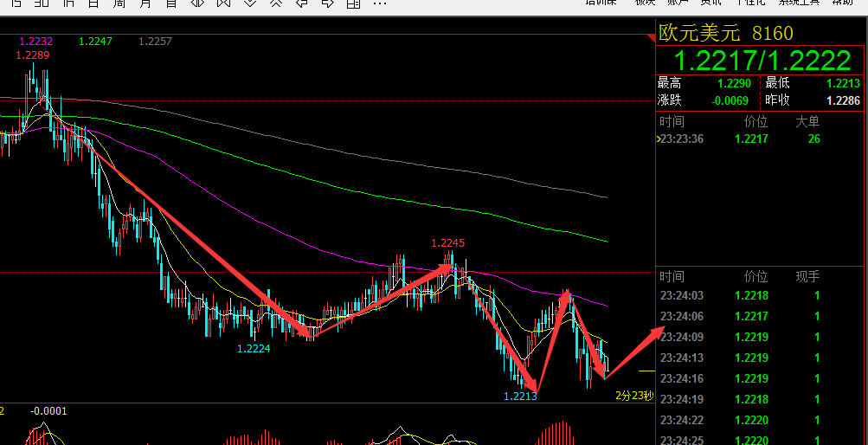Select the 23:24:13 tick row
868x445 pixels.
[762, 358]
